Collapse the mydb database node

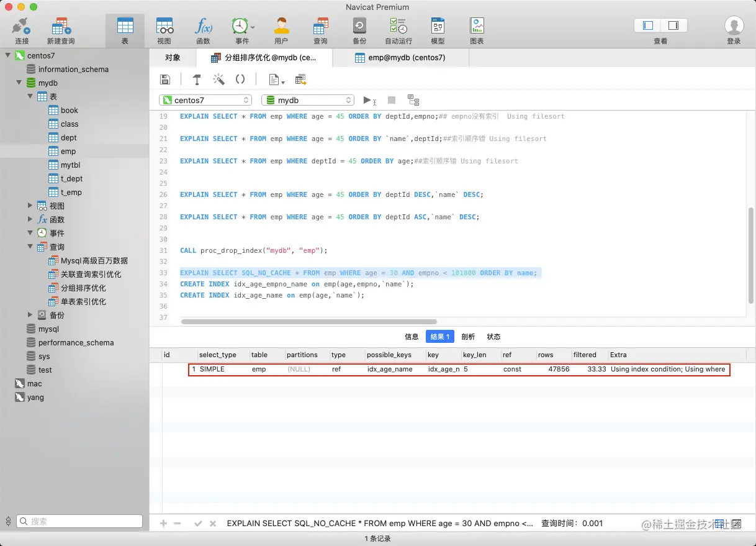pos(19,83)
